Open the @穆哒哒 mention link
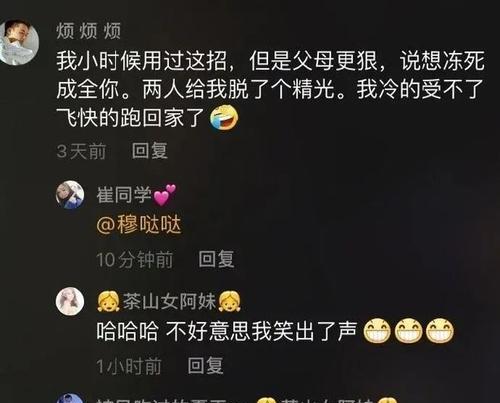This screenshot has width=500, height=403. click(139, 224)
